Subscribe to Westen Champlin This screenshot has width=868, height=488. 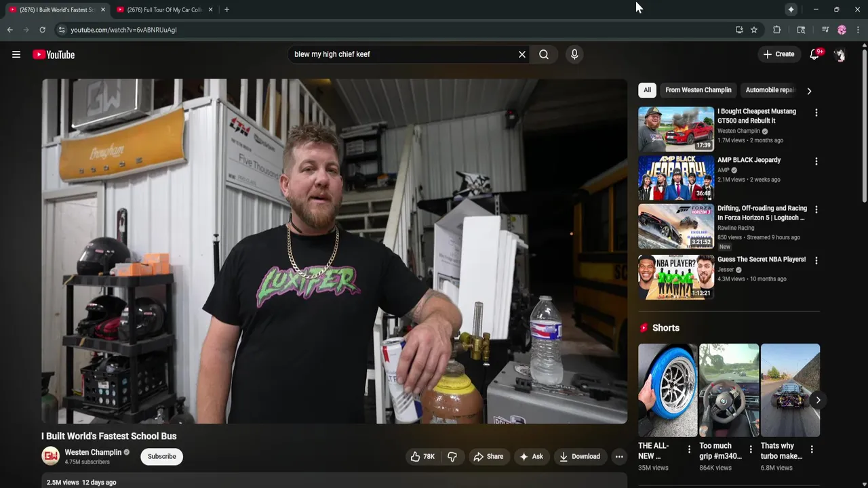(x=162, y=457)
